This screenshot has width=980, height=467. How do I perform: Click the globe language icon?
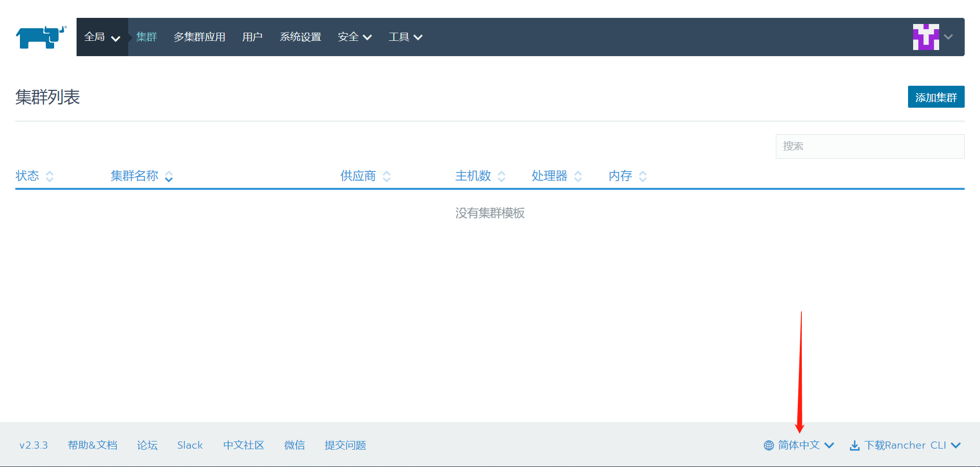pyautogui.click(x=769, y=446)
